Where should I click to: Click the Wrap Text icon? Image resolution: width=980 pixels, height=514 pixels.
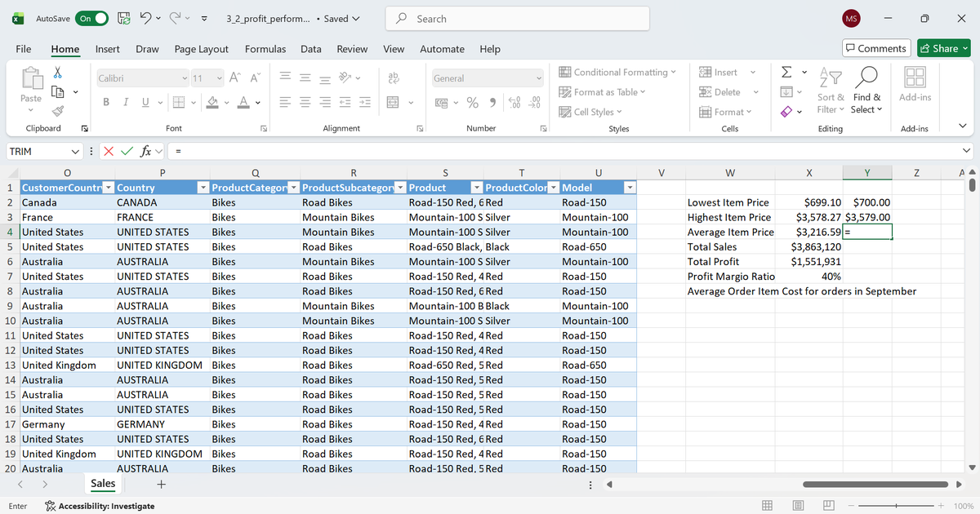tap(393, 77)
